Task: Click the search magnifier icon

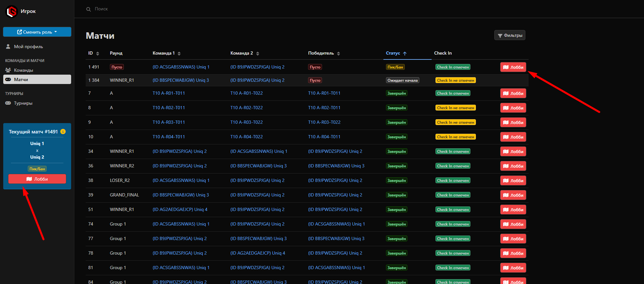Action: click(89, 9)
